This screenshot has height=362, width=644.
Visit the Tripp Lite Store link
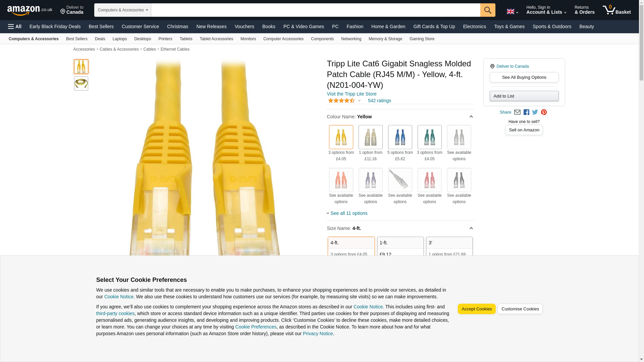(352, 94)
